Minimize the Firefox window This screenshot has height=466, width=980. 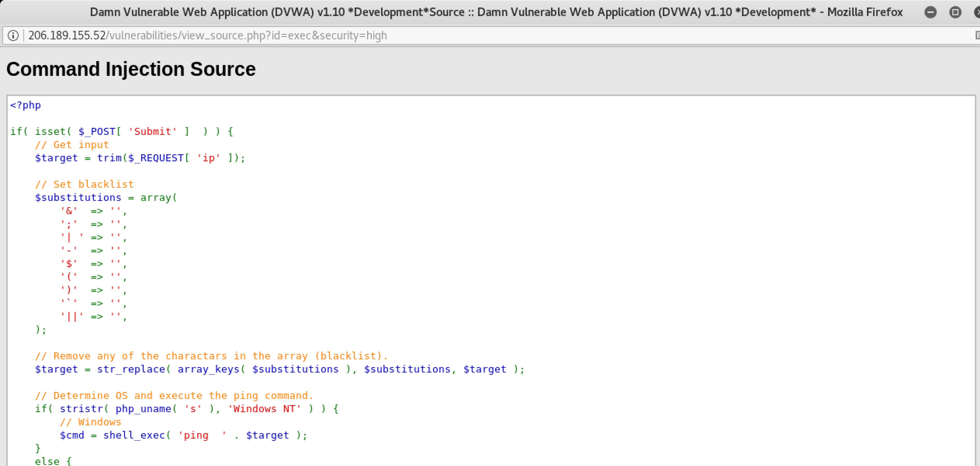click(x=931, y=13)
